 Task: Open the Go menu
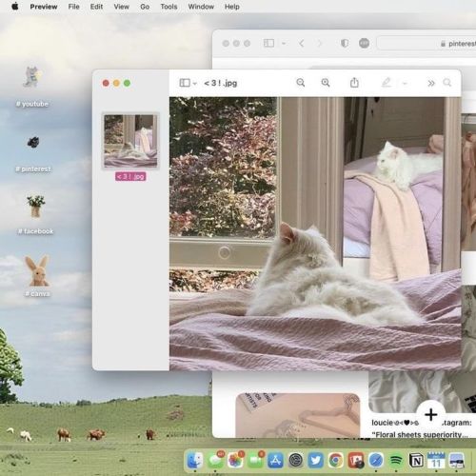coord(145,7)
